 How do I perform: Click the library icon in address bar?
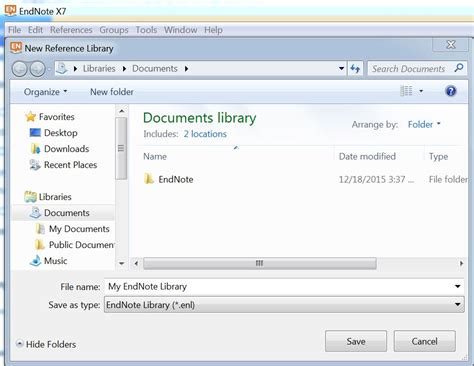(x=61, y=69)
